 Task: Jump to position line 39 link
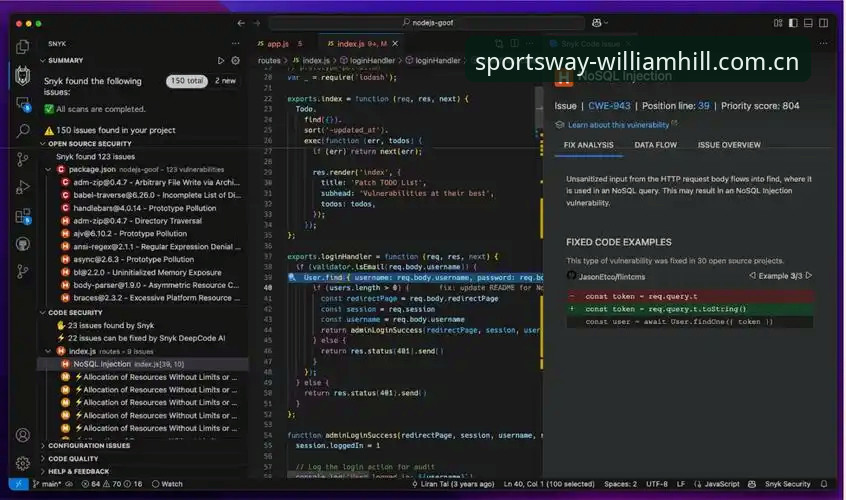[704, 106]
